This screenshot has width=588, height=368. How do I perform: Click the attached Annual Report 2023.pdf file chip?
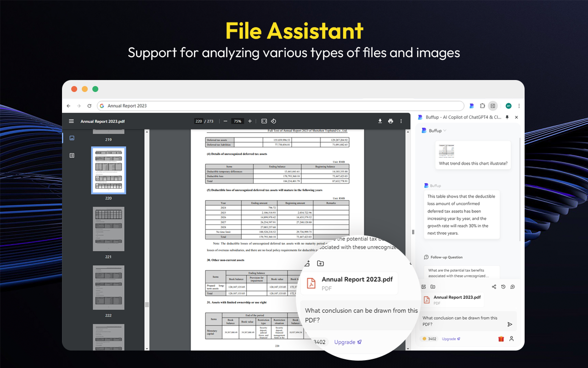pyautogui.click(x=452, y=300)
